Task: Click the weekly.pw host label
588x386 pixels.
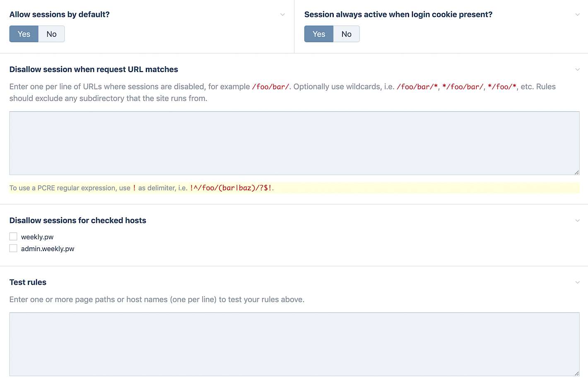Action: click(x=37, y=237)
